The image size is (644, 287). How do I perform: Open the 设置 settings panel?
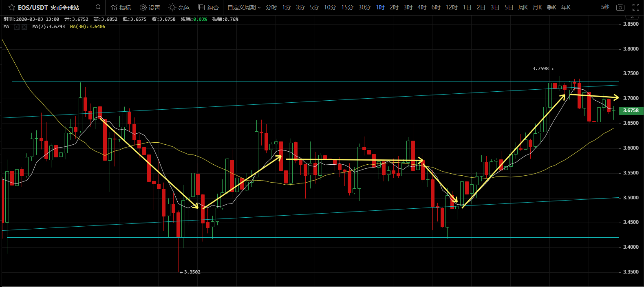coord(150,7)
